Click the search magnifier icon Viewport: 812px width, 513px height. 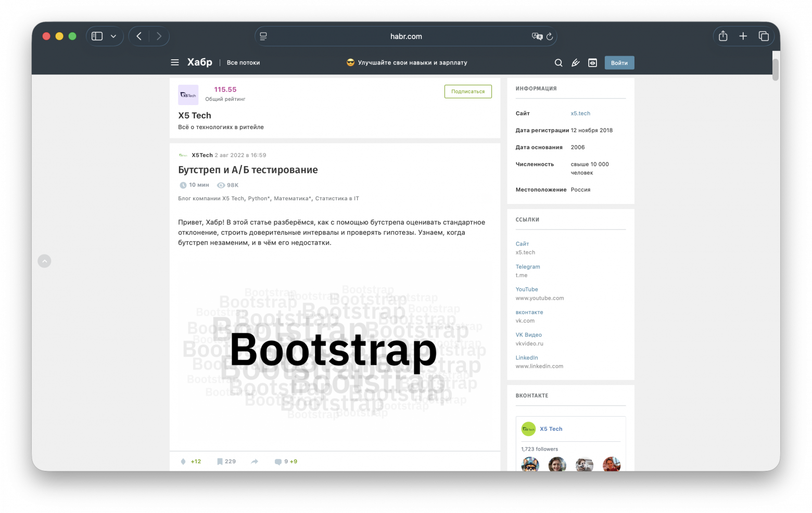click(559, 63)
